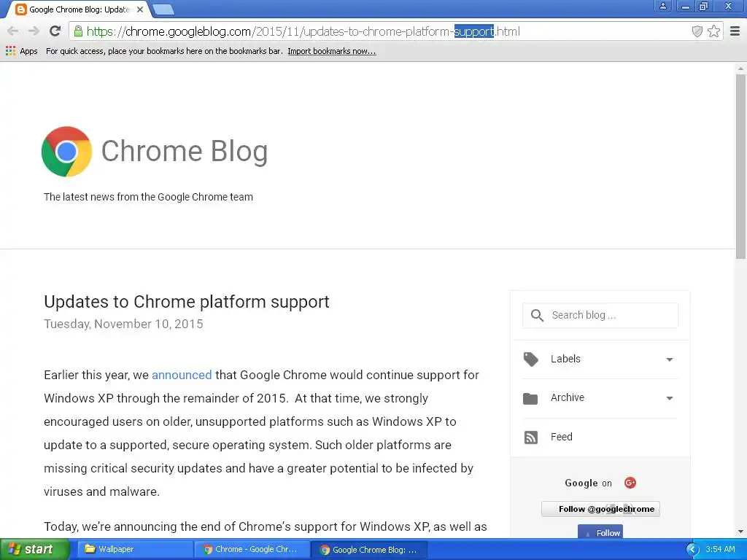The height and width of the screenshot is (560, 747).
Task: Click the scrollbar up arrow
Action: [x=740, y=69]
